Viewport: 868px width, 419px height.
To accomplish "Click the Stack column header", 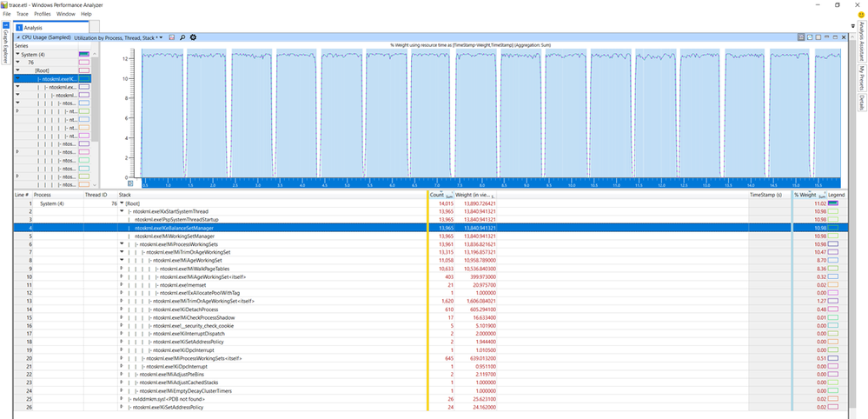I will tap(272, 196).
